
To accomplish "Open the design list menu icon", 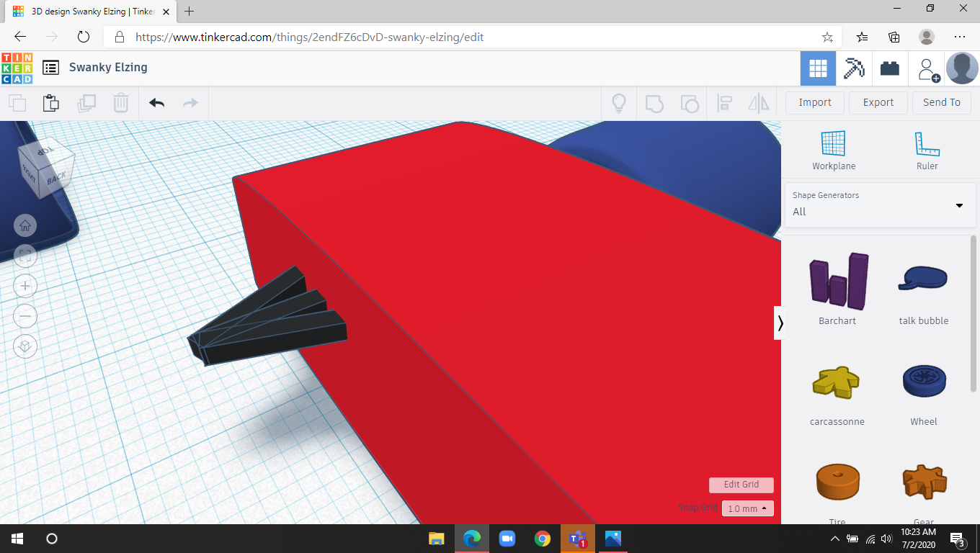I will 50,68.
